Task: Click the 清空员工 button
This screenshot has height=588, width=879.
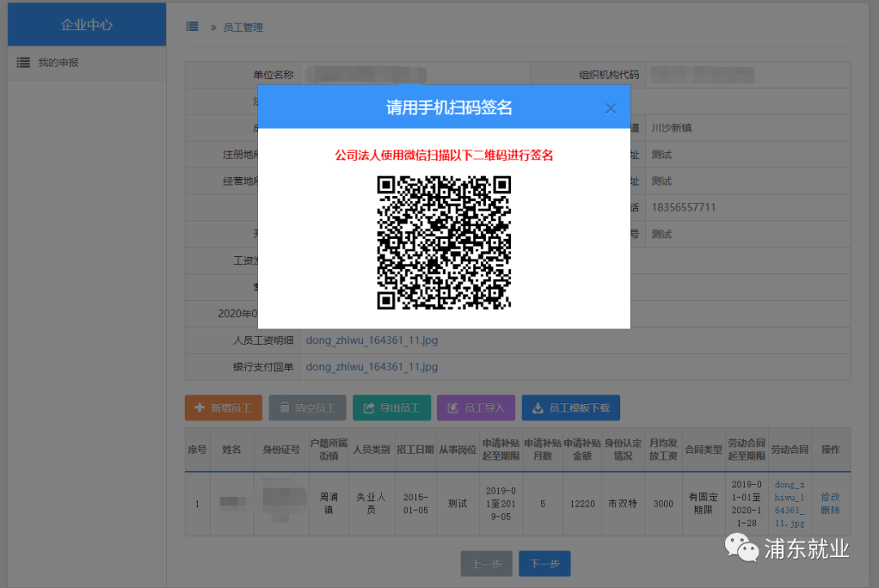Action: [x=307, y=407]
